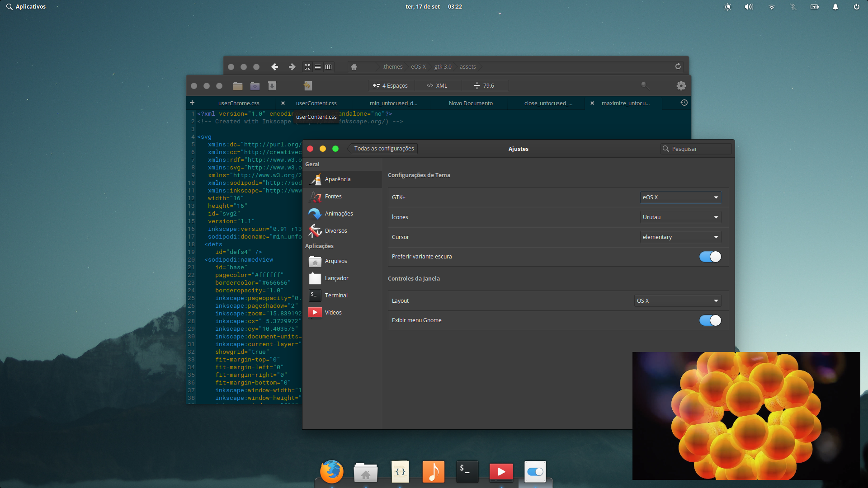Open the tab history icon
868x488 pixels.
[x=684, y=103]
